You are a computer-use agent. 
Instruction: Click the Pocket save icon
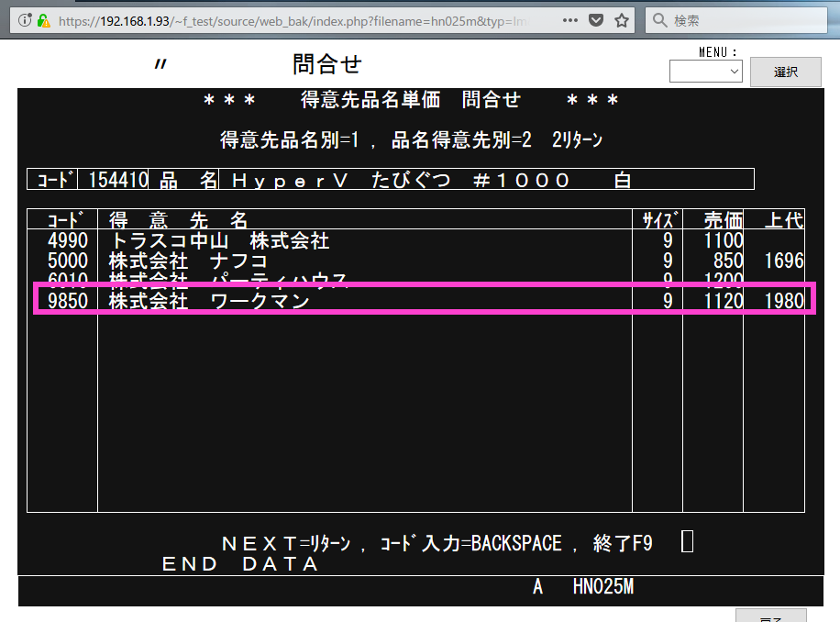(x=596, y=20)
